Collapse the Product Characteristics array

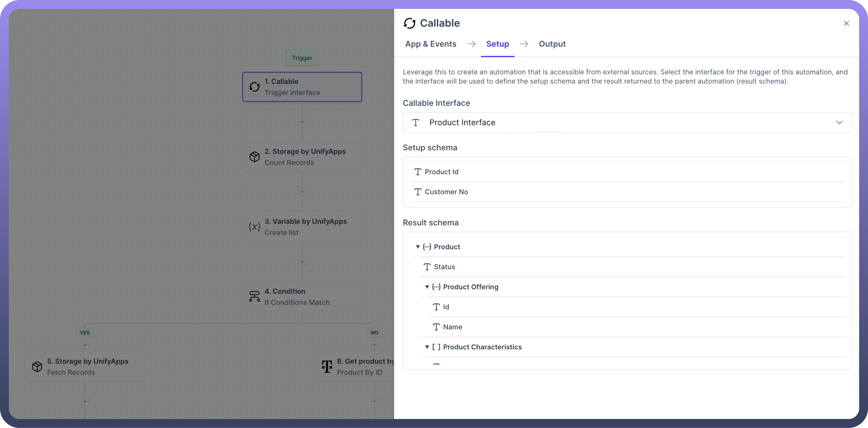click(427, 347)
